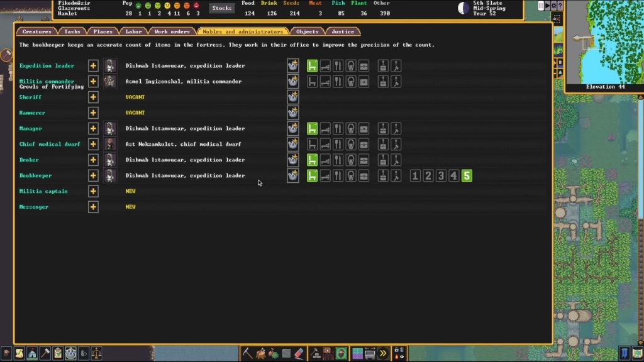Click the round hammer icon on left edge
Image resolution: width=644 pixels, height=362 pixels.
[x=6, y=55]
